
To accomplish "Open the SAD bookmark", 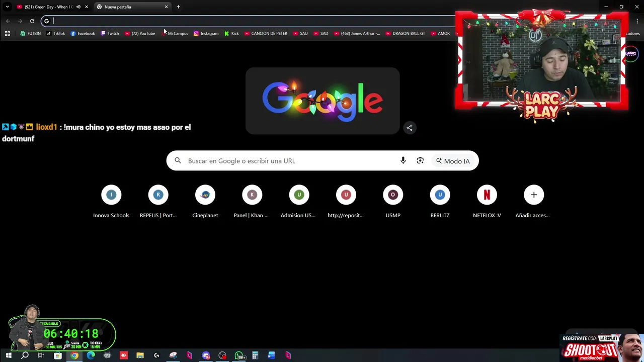I will 320,34.
